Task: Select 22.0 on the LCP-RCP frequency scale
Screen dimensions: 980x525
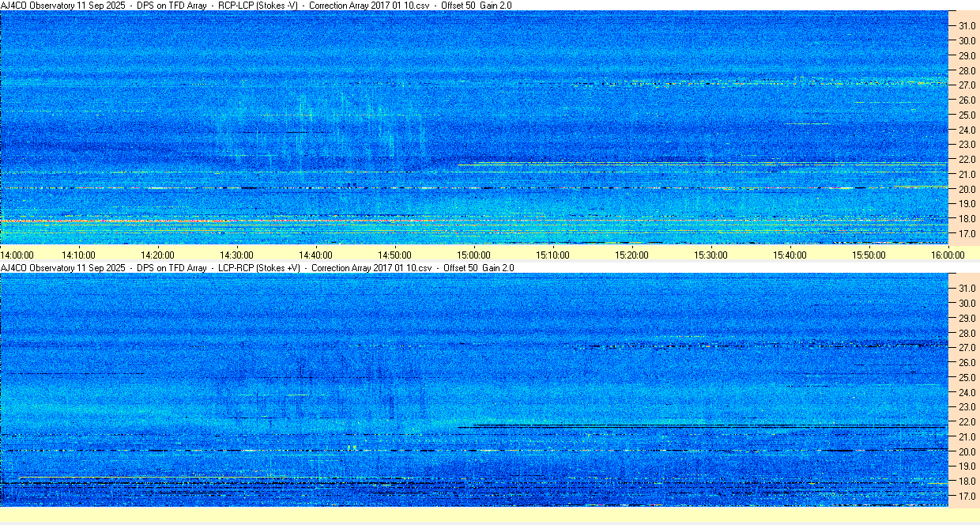Action: pos(967,422)
